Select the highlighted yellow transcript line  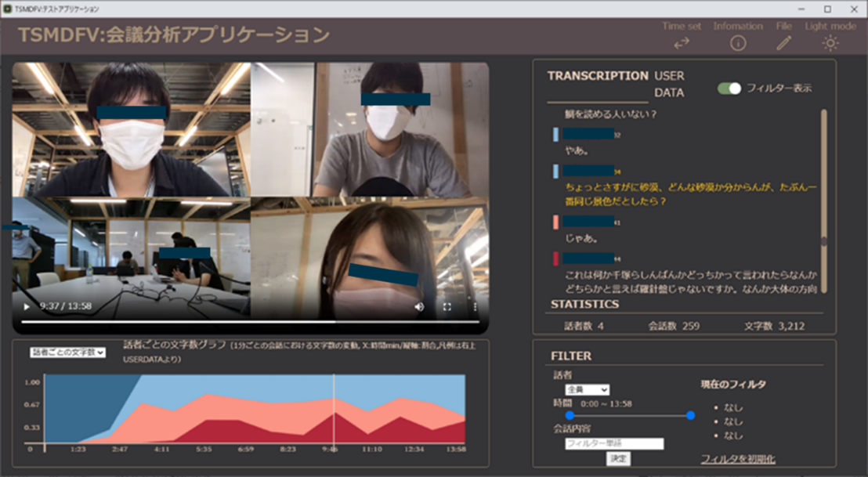(690, 194)
